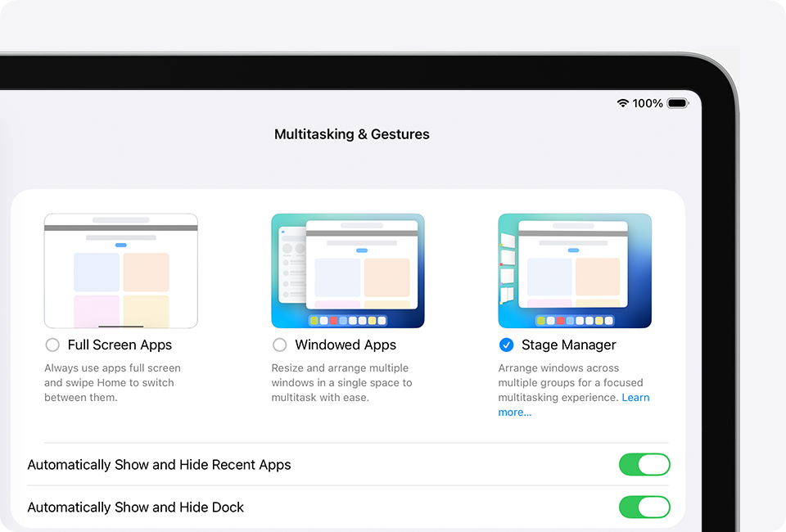Click the Full Screen Apps preview thumbnail
786x532 pixels.
tap(121, 271)
